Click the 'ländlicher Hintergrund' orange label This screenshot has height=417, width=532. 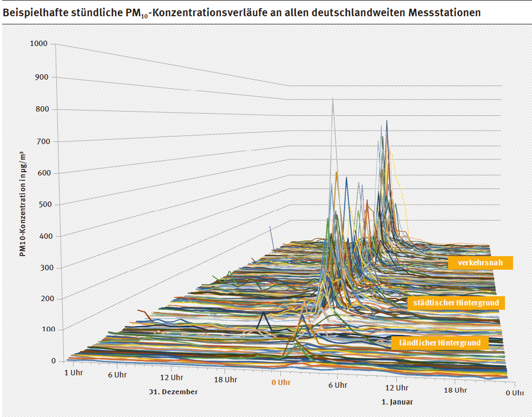click(x=439, y=343)
